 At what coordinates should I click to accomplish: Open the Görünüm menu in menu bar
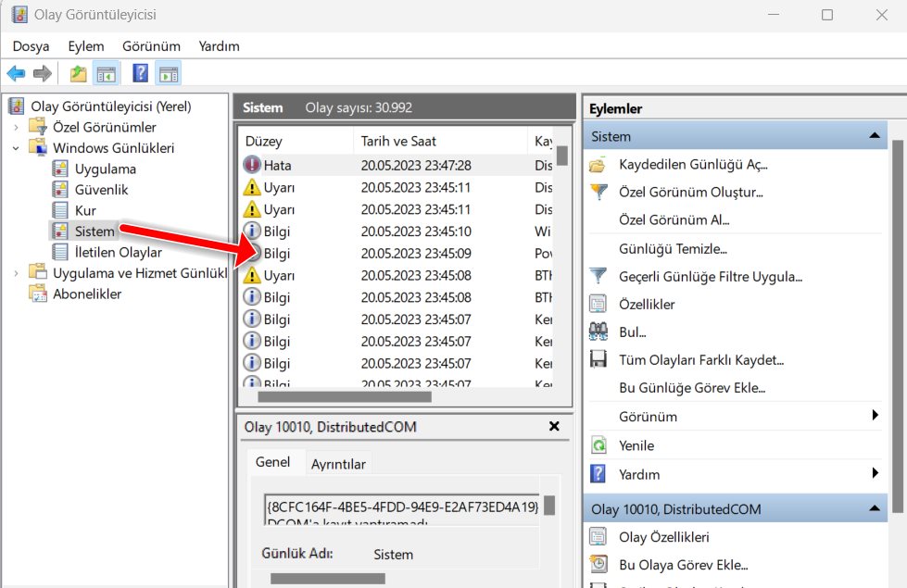[x=151, y=46]
